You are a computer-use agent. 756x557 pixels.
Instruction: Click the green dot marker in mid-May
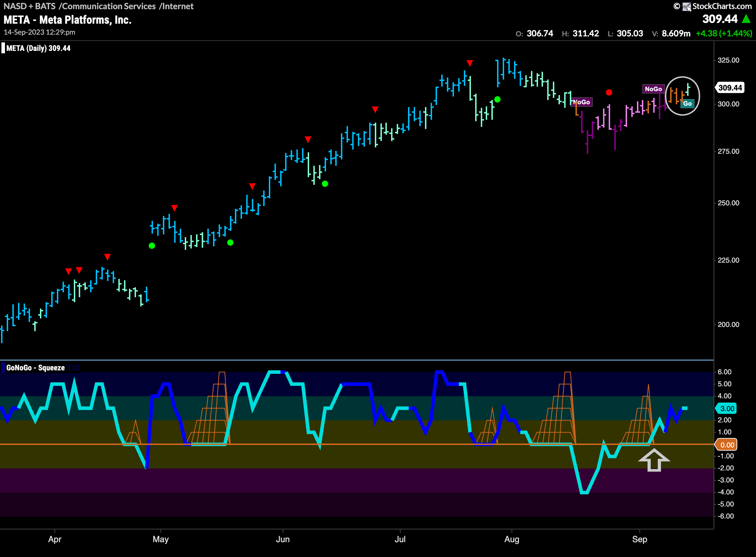coord(230,242)
